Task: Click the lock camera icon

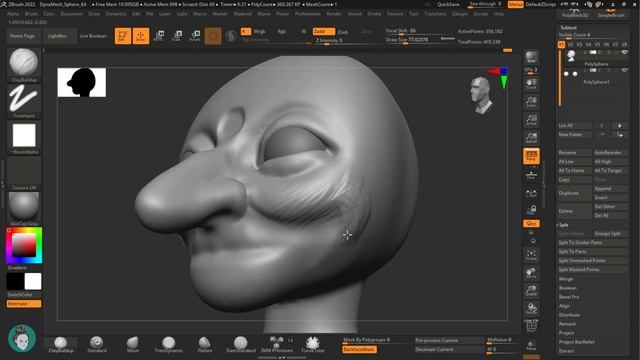Action: [x=531, y=210]
